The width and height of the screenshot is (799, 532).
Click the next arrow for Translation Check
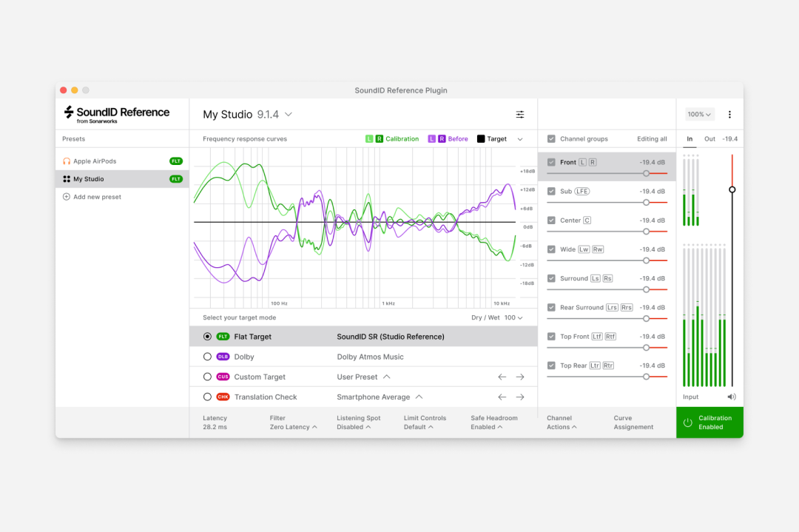coord(520,397)
